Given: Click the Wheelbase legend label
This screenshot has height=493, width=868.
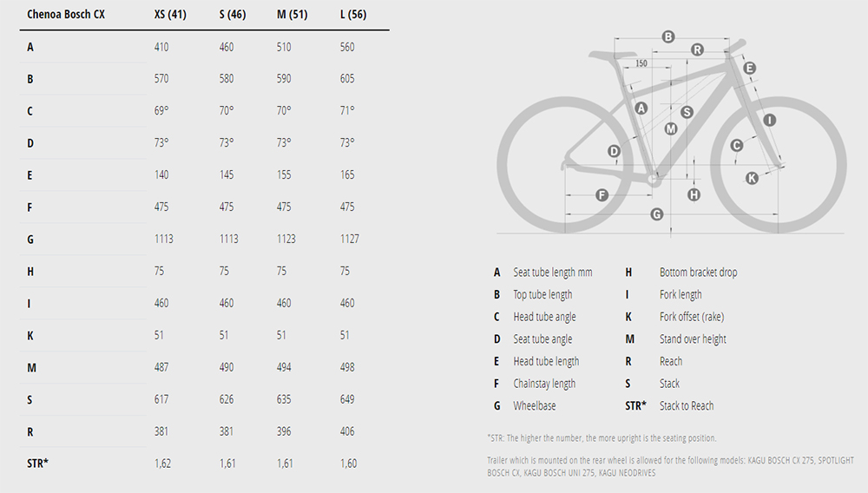Looking at the screenshot, I should point(534,405).
